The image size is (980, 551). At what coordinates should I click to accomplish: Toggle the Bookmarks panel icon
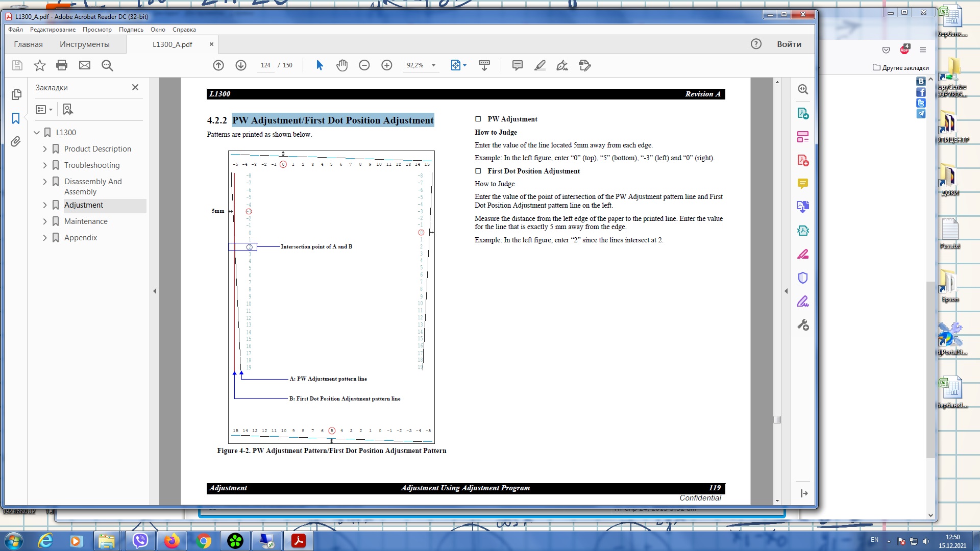pos(16,118)
